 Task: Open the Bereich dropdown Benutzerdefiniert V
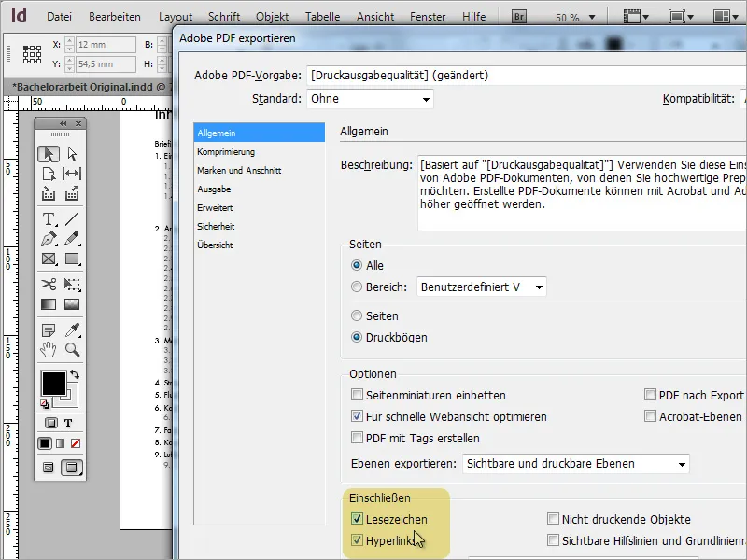click(482, 287)
